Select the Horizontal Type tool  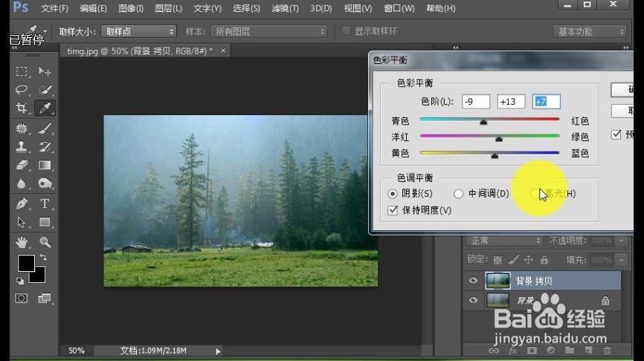point(45,204)
